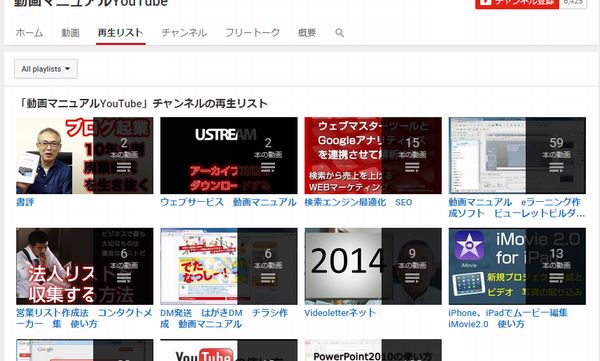Open the All playlists dropdown

pyautogui.click(x=46, y=69)
